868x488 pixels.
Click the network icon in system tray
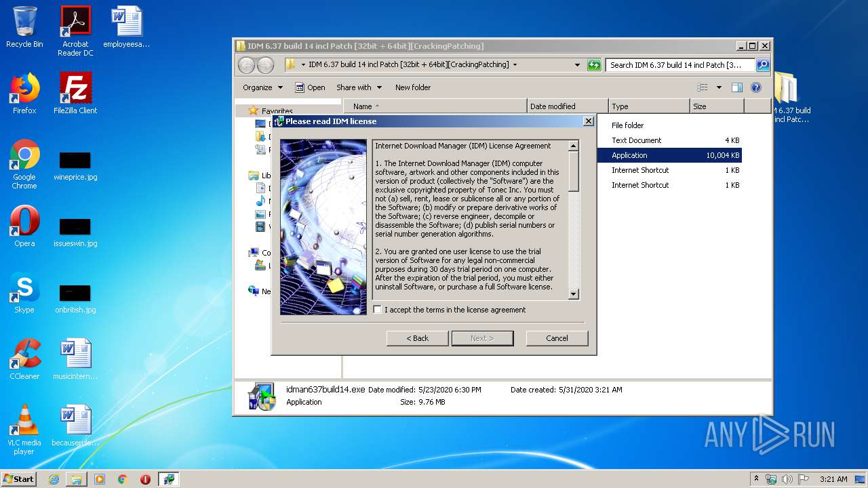[771, 479]
